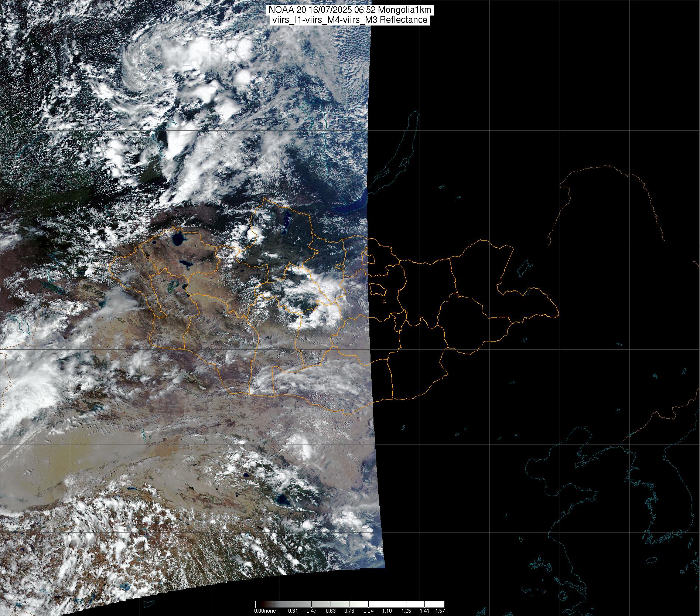
Task: Click the "NOAA 20 16/07/2025 06:52 Mongolia1km" title text
Action: click(x=350, y=10)
